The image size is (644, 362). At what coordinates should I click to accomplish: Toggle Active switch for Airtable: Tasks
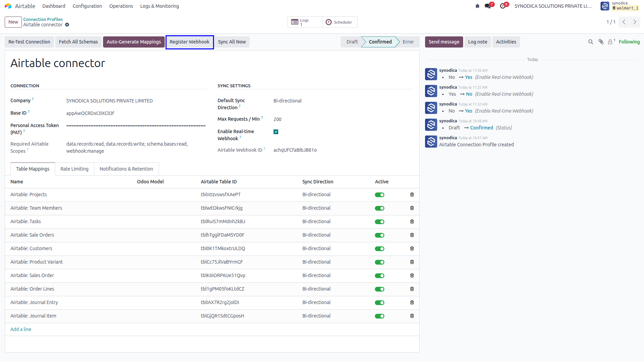click(380, 222)
